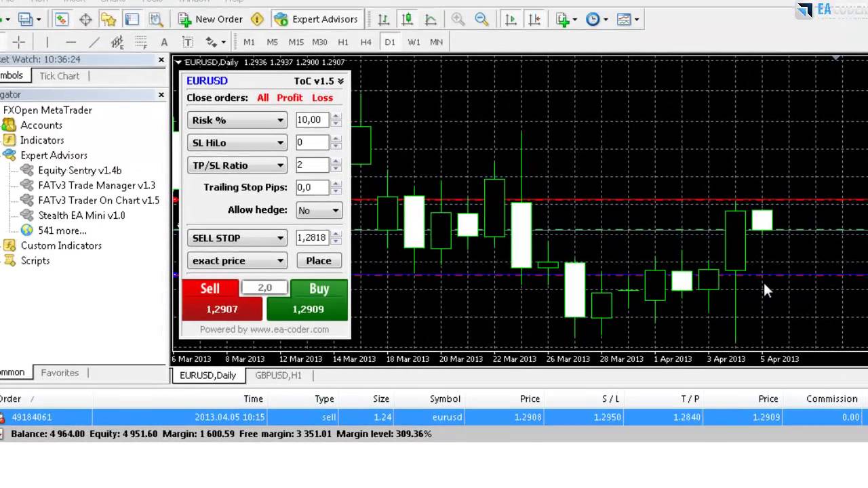Toggle the Terminal panel icon
Image resolution: width=868 pixels, height=488 pixels.
(x=132, y=20)
